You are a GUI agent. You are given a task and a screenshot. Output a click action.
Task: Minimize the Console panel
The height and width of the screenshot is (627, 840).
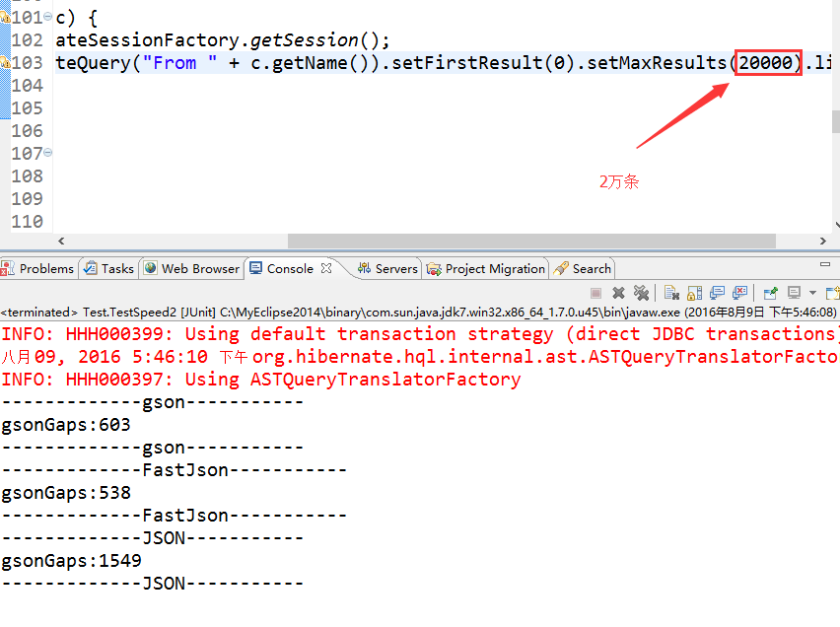825,264
